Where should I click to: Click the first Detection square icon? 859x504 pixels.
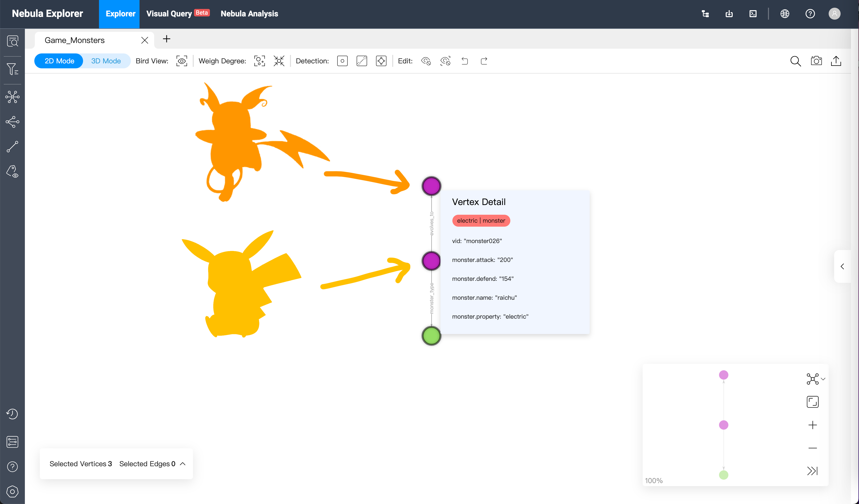(x=342, y=61)
